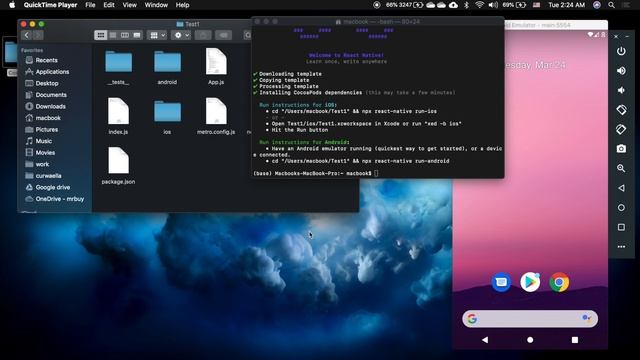Switch Finder to column view
This screenshot has height=360, width=640.
click(125, 35)
